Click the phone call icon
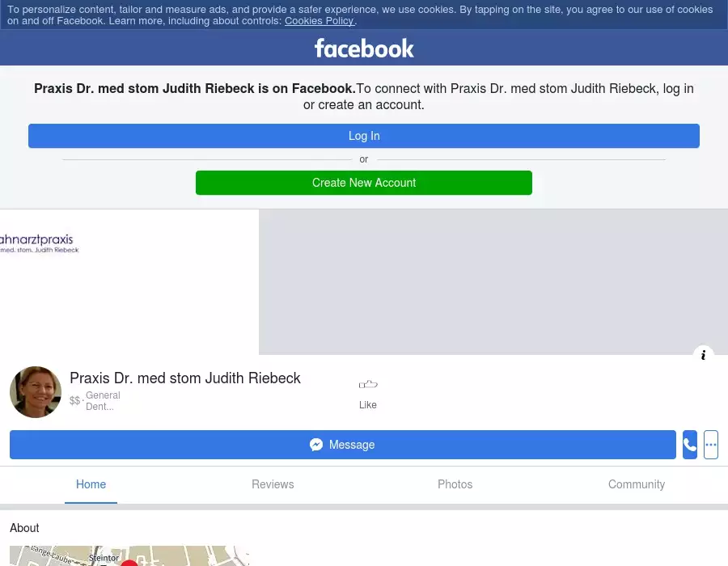 (690, 445)
